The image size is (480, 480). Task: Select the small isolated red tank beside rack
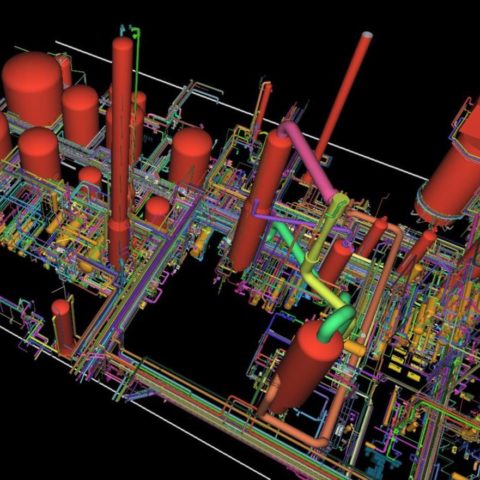(x=63, y=328)
